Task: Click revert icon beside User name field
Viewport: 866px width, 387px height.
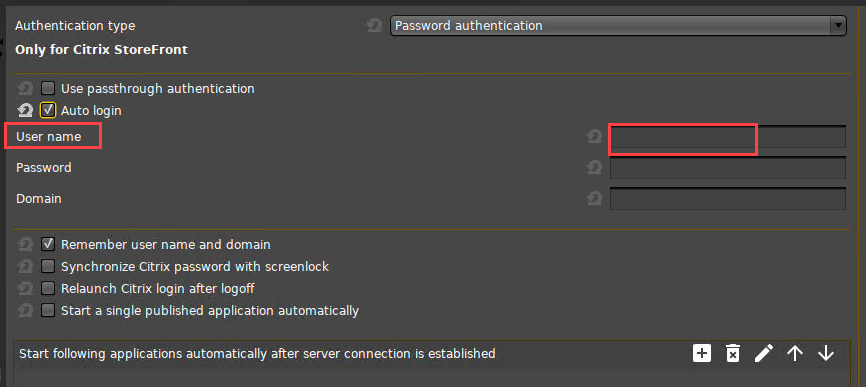Action: 594,136
